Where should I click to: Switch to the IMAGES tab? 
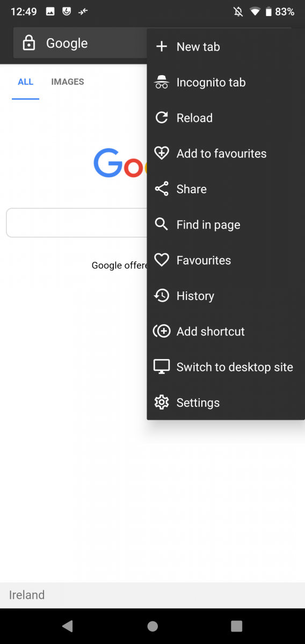[68, 82]
